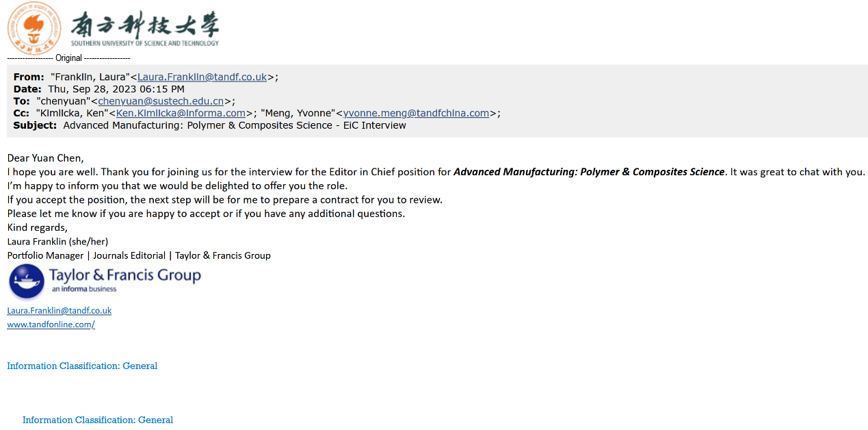Open sender email Laura.Franklin@tandf.co.uk in From line
The image size is (868, 430).
click(x=202, y=77)
